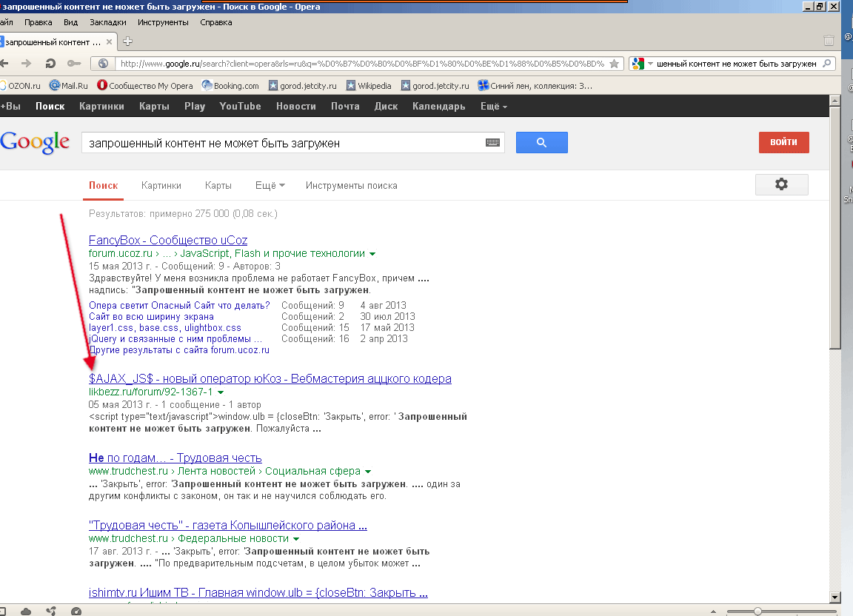Open site info globe badge in the address bar
This screenshot has width=853, height=616.
103,64
